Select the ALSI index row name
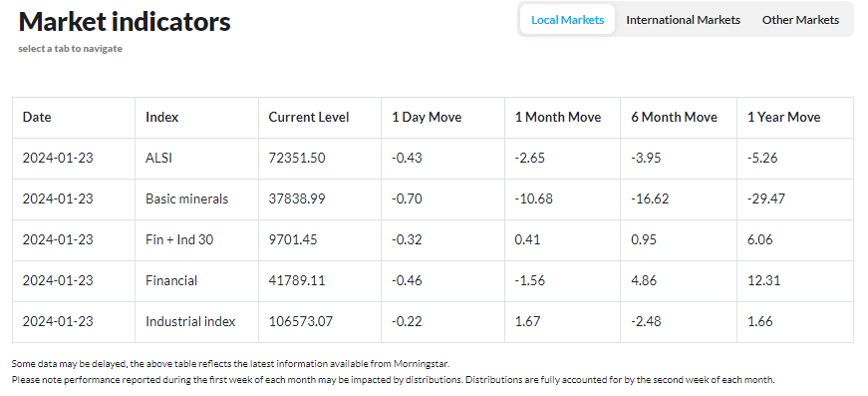The height and width of the screenshot is (396, 868). [x=158, y=158]
